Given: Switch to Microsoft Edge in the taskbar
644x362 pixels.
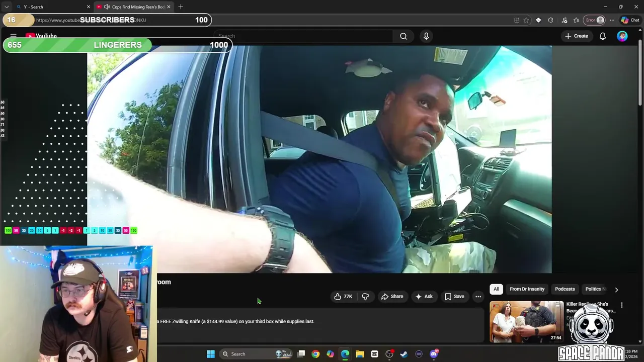Looking at the screenshot, I should 345,354.
